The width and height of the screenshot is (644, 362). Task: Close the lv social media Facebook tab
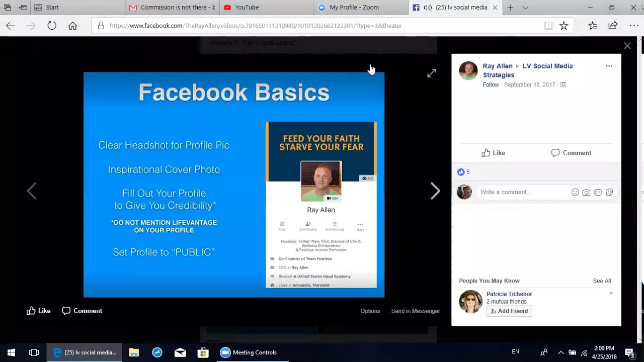495,8
